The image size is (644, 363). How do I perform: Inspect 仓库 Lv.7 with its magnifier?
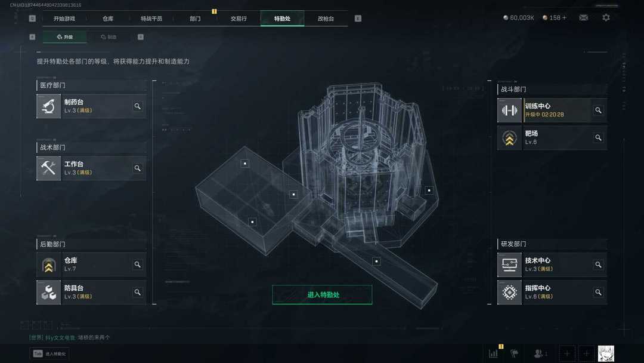(138, 264)
